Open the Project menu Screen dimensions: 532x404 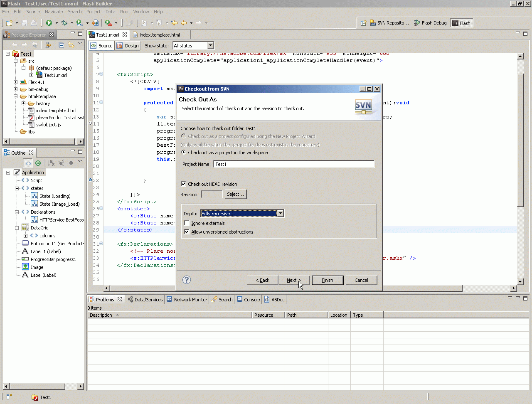coord(93,12)
